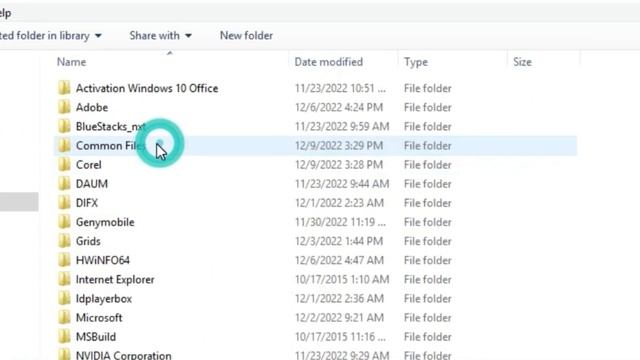Click the date 12/3/2022 1:44 PM

point(339,241)
